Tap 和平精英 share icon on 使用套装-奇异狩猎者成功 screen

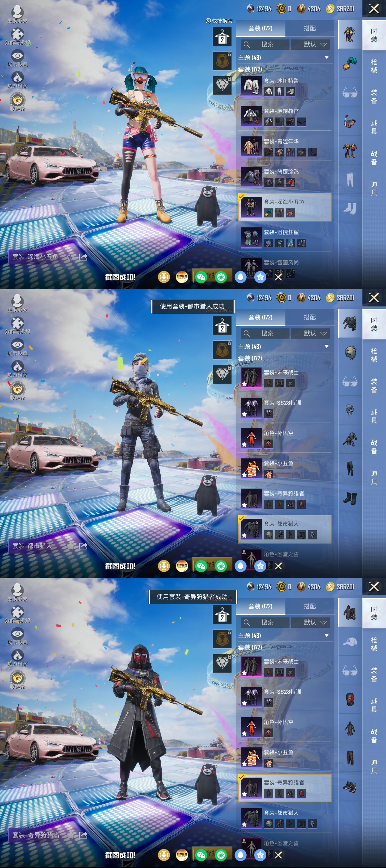(182, 855)
